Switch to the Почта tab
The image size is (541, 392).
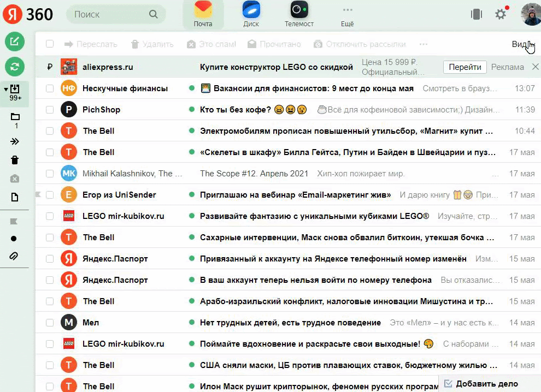click(203, 14)
